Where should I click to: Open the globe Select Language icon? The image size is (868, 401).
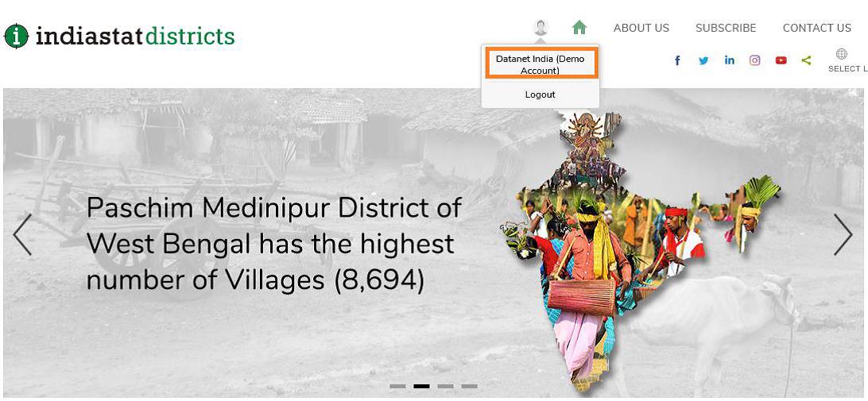click(842, 54)
